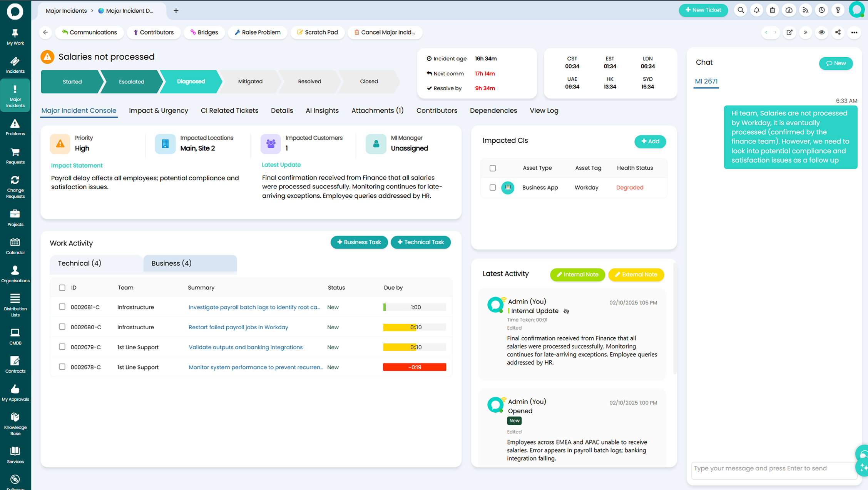Open Restart failed payroll jobs in Workday link
The height and width of the screenshot is (490, 868).
coord(238,327)
